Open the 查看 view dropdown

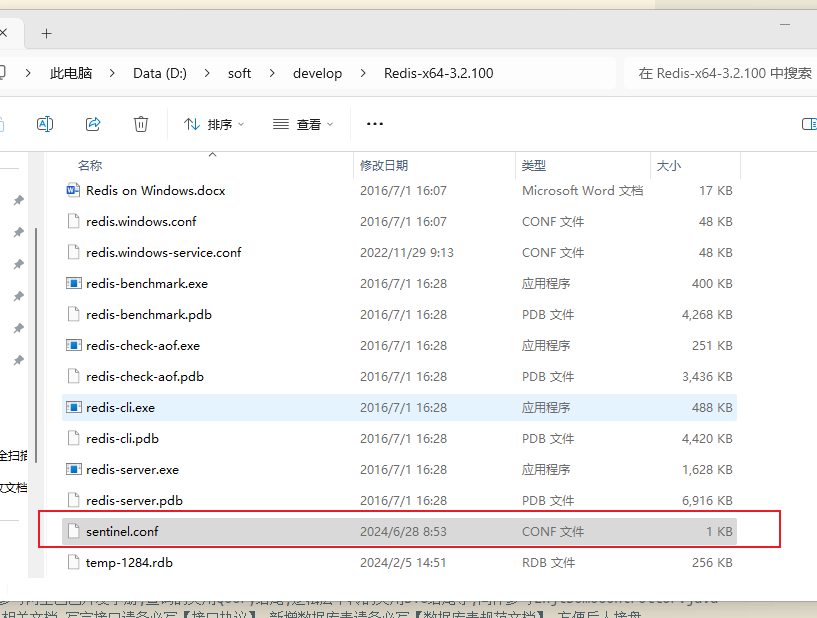click(x=303, y=124)
